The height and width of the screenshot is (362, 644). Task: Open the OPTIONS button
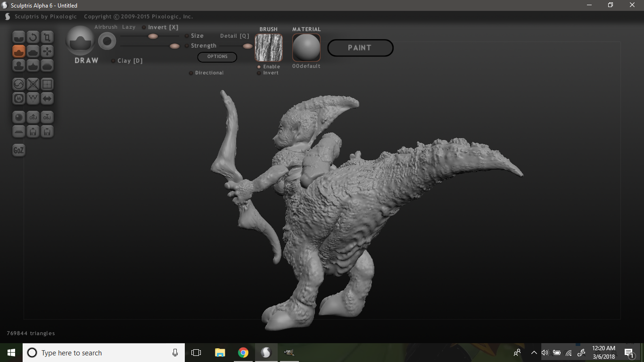(217, 57)
